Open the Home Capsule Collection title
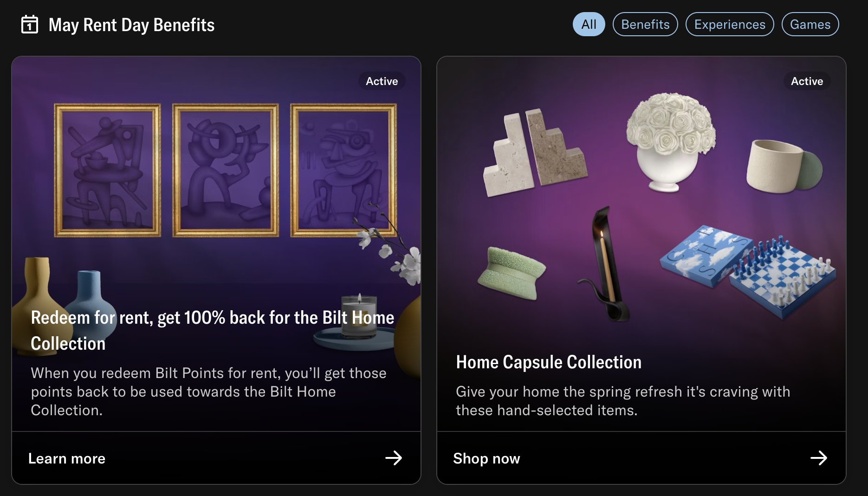The width and height of the screenshot is (868, 496). 549,362
